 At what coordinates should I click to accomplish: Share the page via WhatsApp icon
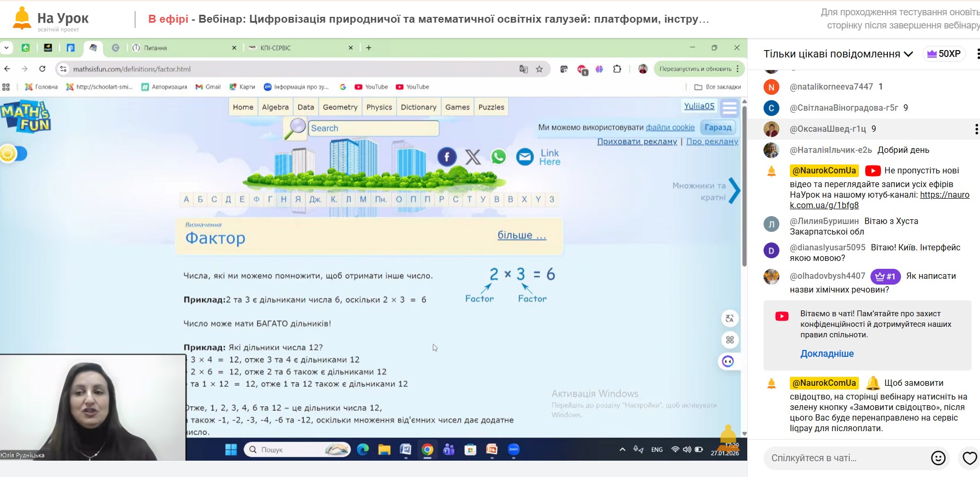[498, 157]
